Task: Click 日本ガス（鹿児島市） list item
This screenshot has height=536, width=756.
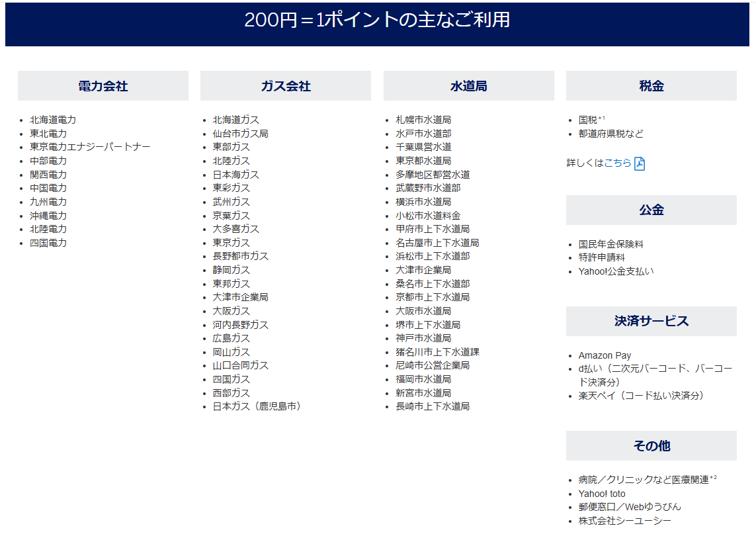Action: [257, 406]
